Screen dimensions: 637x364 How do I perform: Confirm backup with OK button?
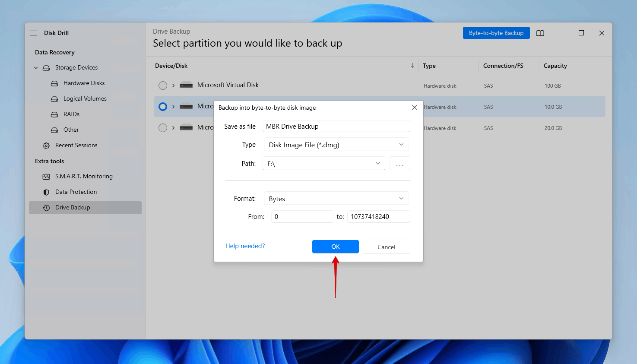(336, 247)
